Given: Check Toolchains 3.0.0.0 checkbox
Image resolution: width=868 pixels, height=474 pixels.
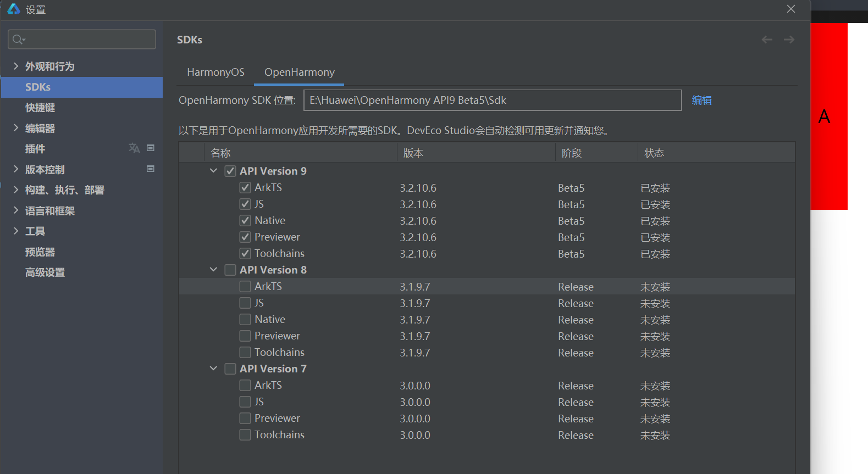Looking at the screenshot, I should (x=245, y=434).
